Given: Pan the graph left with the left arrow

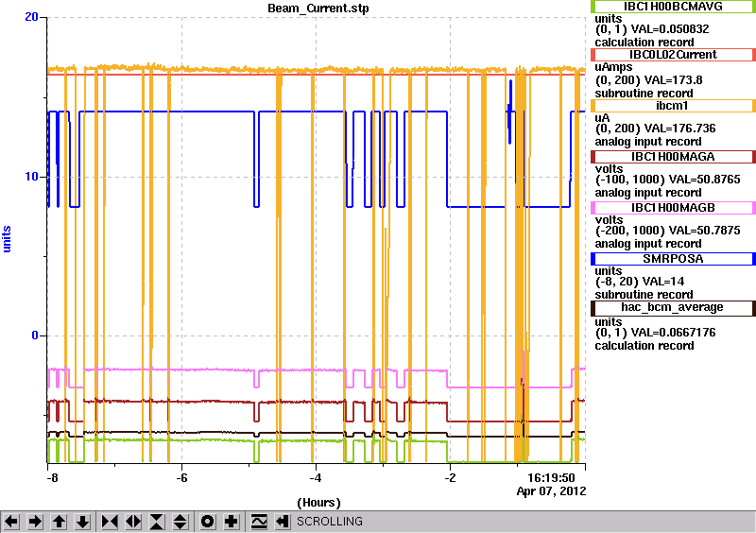Looking at the screenshot, I should (12, 522).
